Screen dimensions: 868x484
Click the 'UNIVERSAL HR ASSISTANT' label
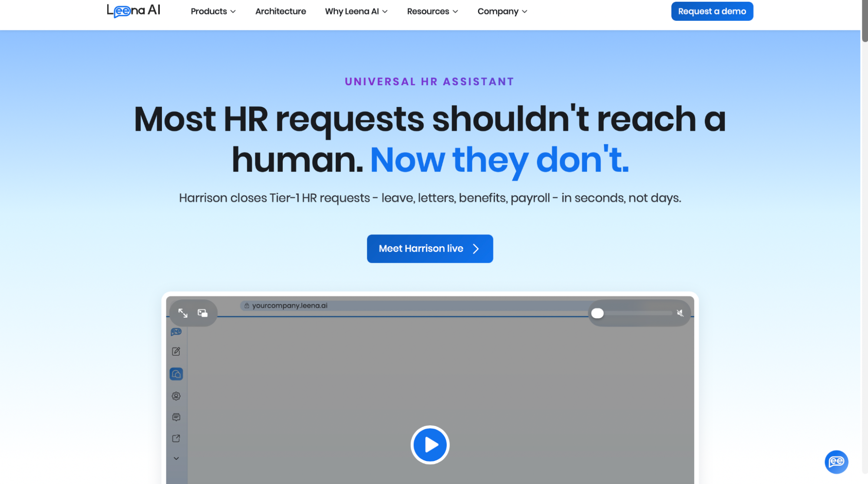pos(429,82)
